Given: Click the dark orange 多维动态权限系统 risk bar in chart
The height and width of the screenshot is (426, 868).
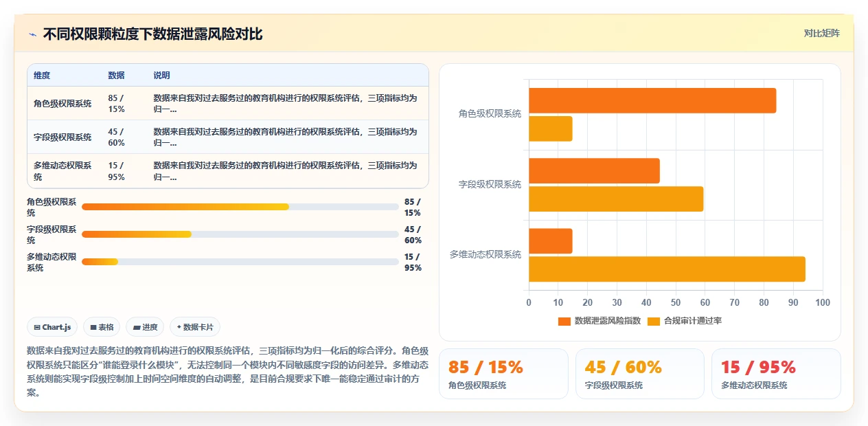Looking at the screenshot, I should (x=550, y=241).
